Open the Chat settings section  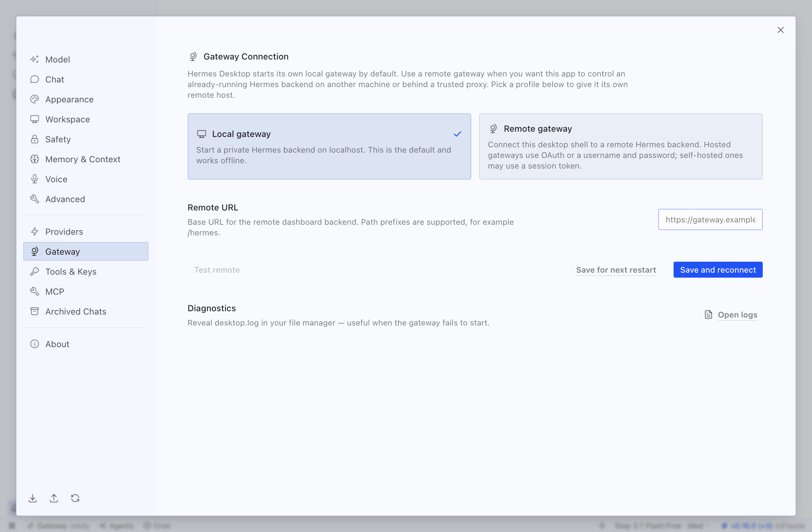(x=86, y=79)
